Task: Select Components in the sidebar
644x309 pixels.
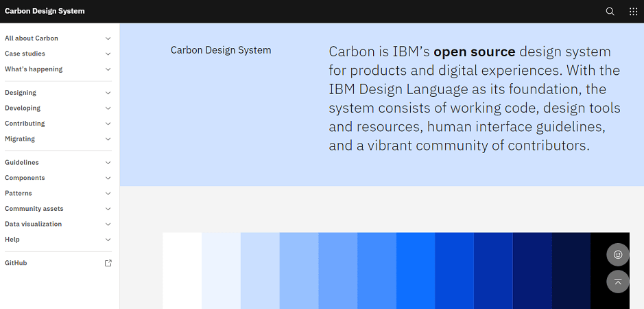Action: 25,178
